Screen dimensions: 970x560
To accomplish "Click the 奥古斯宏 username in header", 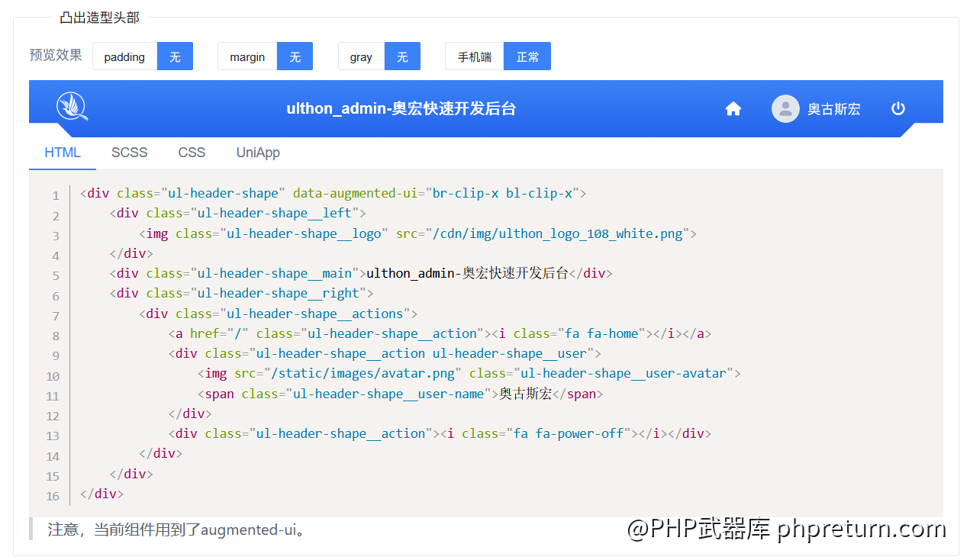I will 833,109.
